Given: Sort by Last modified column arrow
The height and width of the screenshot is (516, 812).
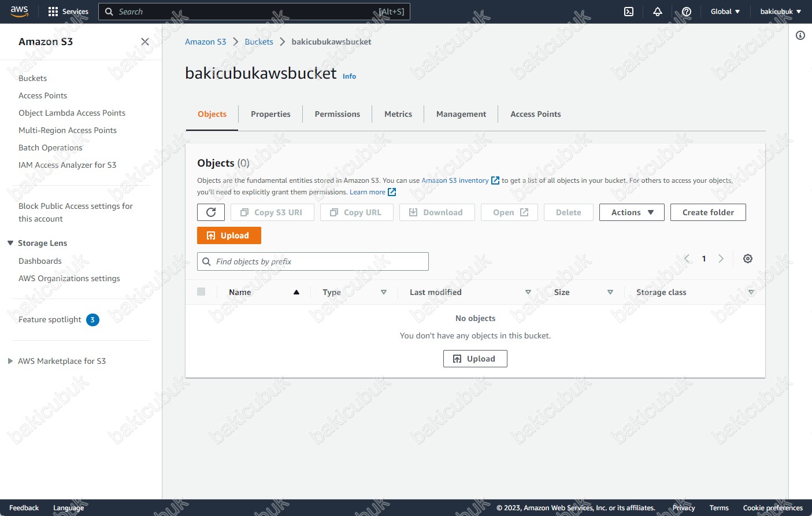Looking at the screenshot, I should 528,292.
